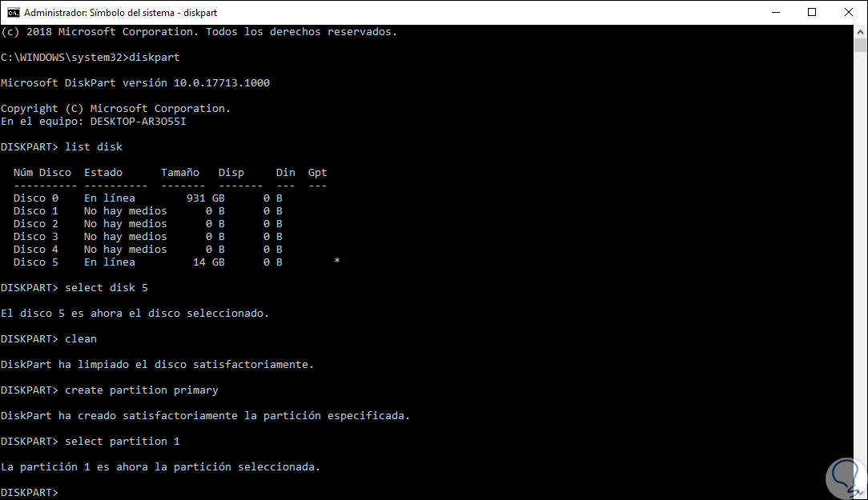Click 'No hay medios' in Disco 3 row
The image size is (868, 500).
(126, 236)
